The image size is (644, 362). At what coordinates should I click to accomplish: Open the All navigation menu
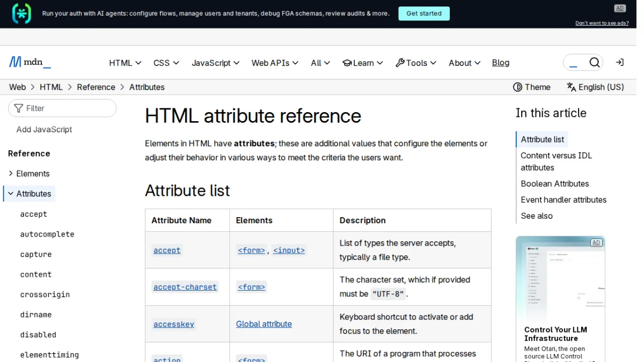click(320, 63)
